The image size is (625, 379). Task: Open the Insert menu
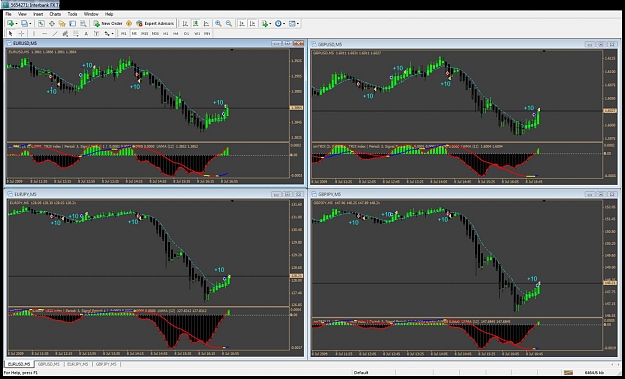point(38,14)
